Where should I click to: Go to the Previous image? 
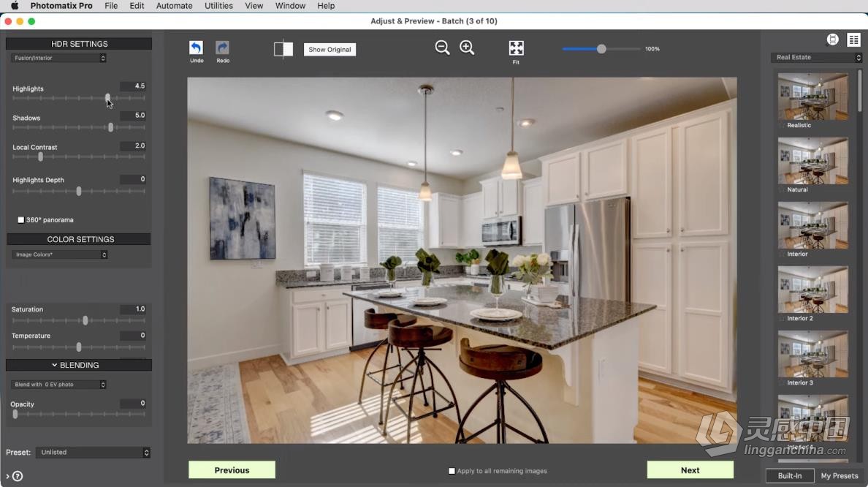coord(232,470)
